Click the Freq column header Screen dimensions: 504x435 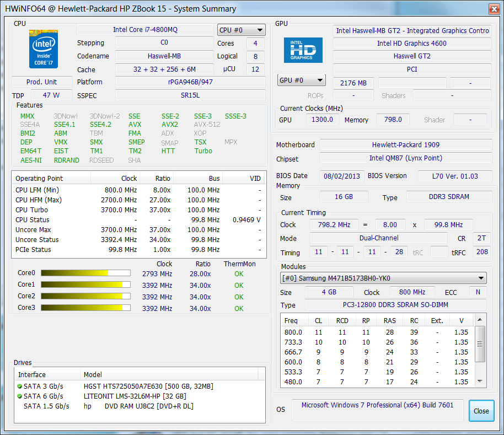(294, 321)
